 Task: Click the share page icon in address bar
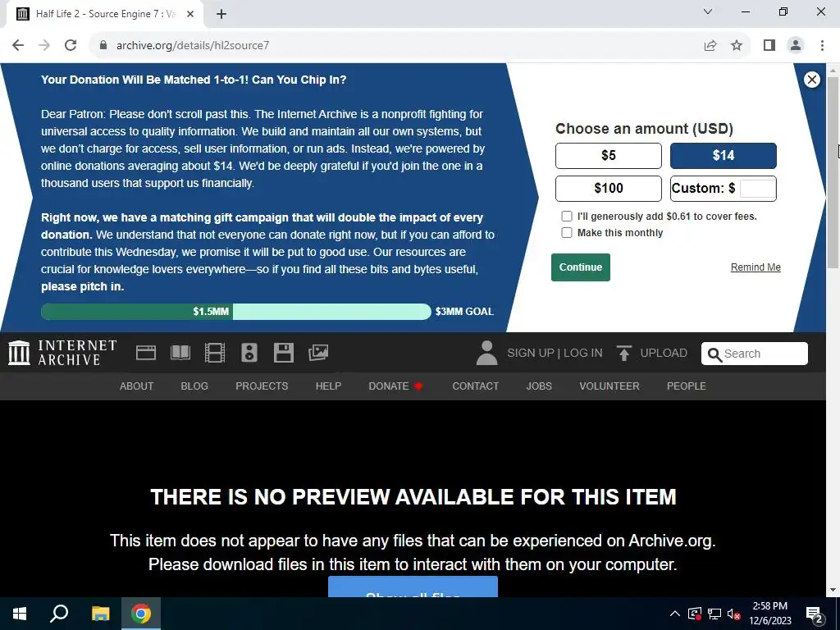pos(710,46)
